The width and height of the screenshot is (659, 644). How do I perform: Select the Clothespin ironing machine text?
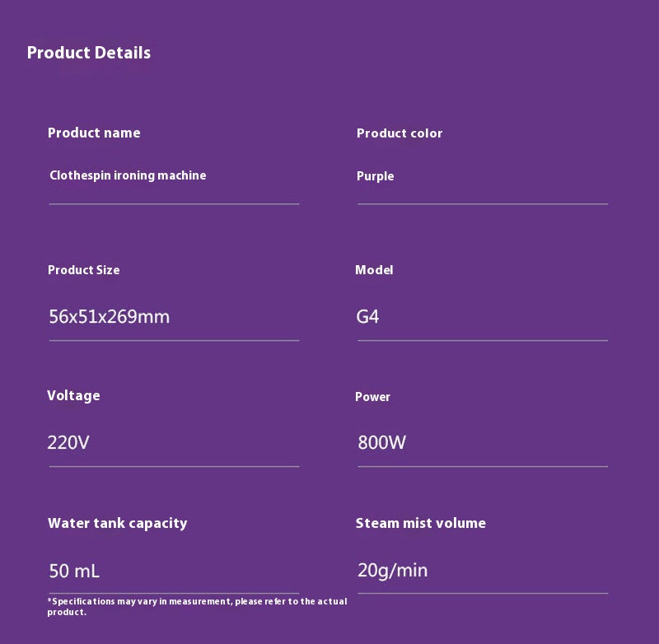(128, 175)
